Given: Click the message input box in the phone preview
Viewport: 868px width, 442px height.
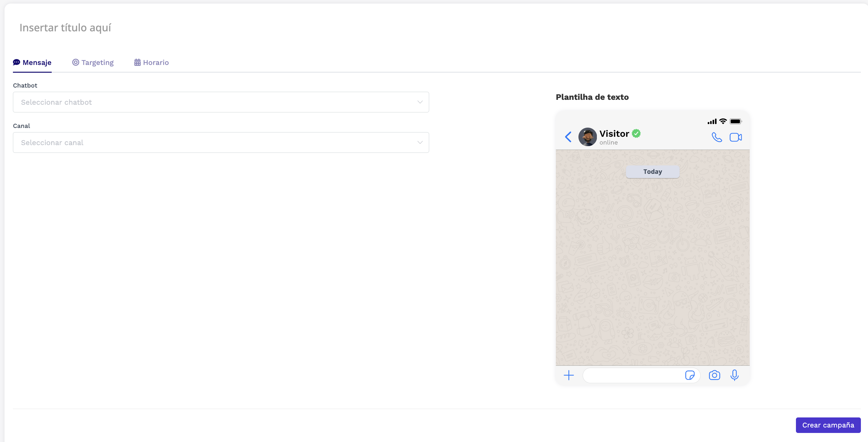Looking at the screenshot, I should tap(641, 375).
